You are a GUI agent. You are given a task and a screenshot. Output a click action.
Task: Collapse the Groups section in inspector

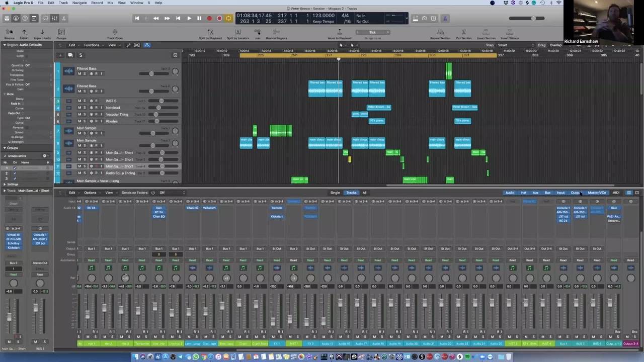(5, 148)
